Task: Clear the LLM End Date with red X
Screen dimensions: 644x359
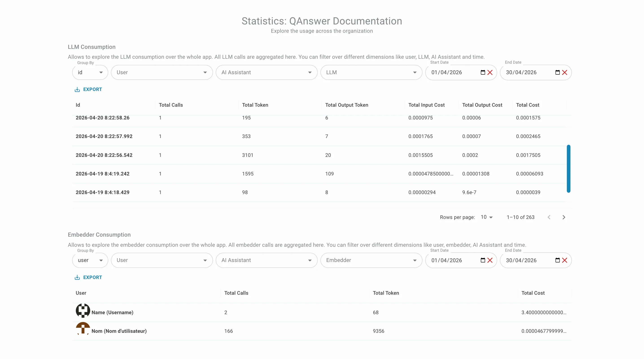Action: 565,72
